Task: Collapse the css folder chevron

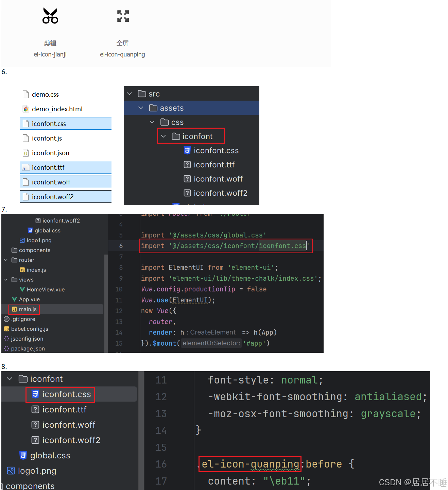Action: [152, 122]
